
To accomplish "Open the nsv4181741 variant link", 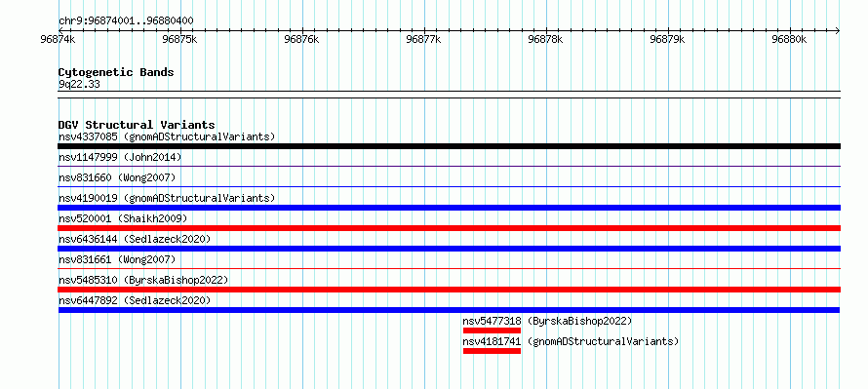I will tap(492, 341).
